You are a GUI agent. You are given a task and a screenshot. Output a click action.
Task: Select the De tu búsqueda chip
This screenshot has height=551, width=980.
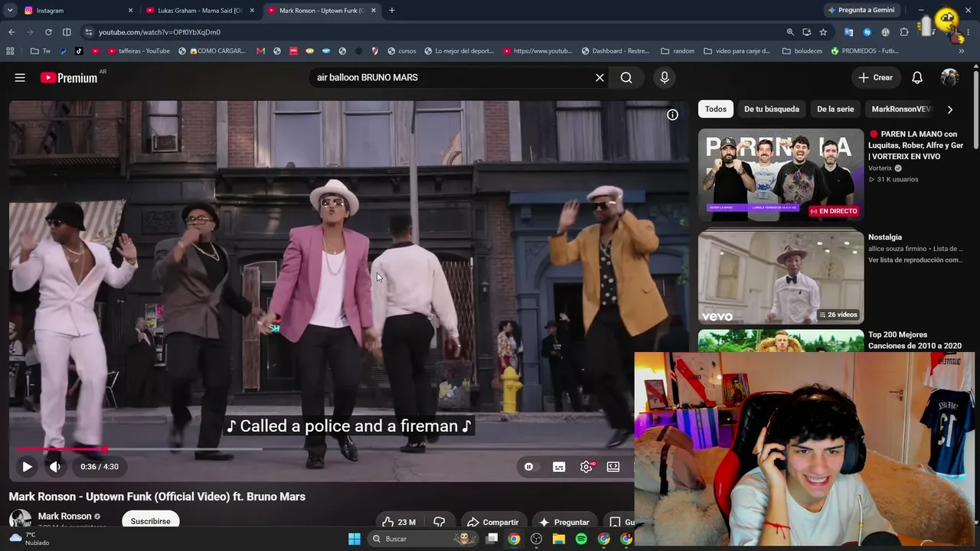pyautogui.click(x=772, y=109)
